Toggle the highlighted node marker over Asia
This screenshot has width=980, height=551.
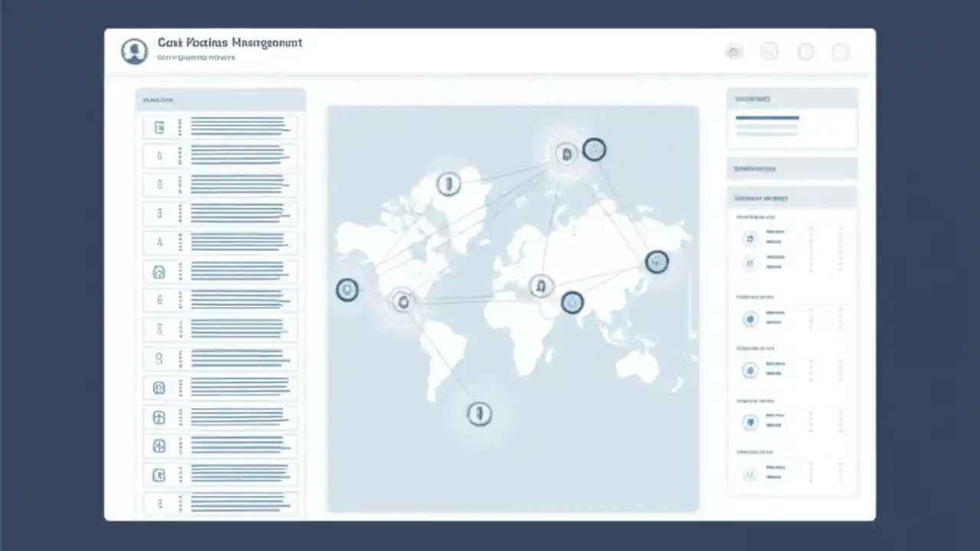(657, 262)
